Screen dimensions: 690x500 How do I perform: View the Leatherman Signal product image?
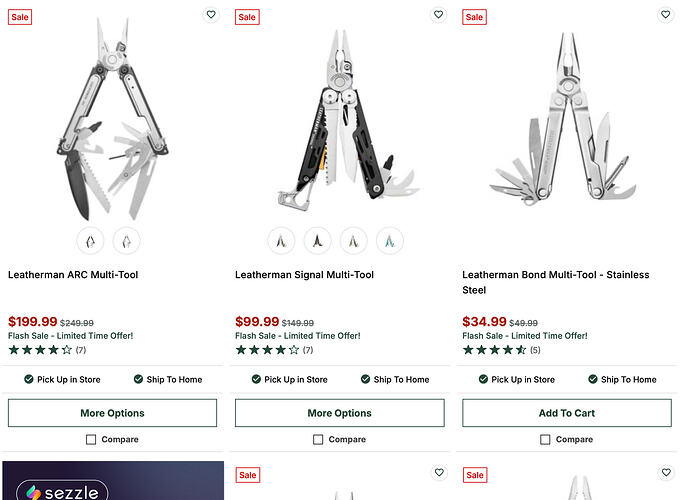(x=339, y=119)
